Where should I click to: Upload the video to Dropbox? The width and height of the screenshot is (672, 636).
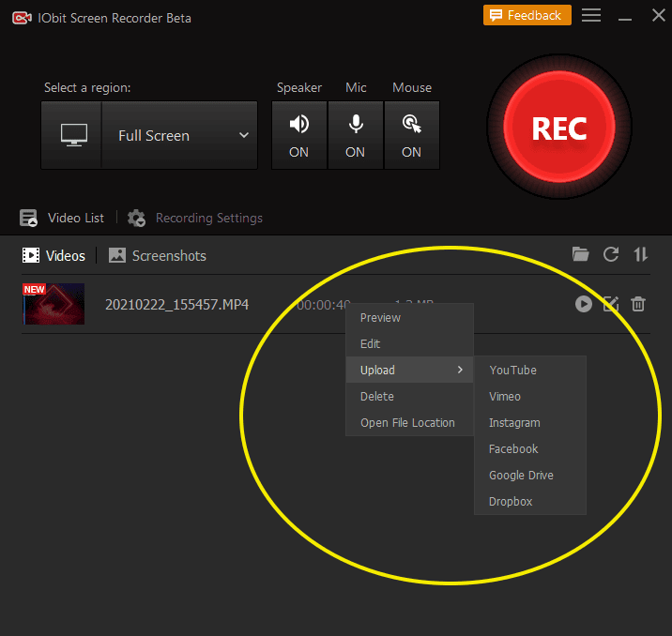(x=530, y=501)
